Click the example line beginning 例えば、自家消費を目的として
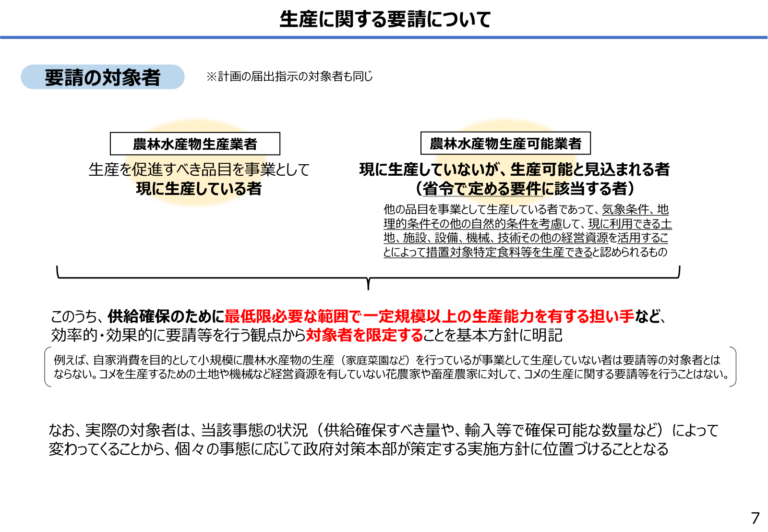The width and height of the screenshot is (768, 532). point(387,360)
